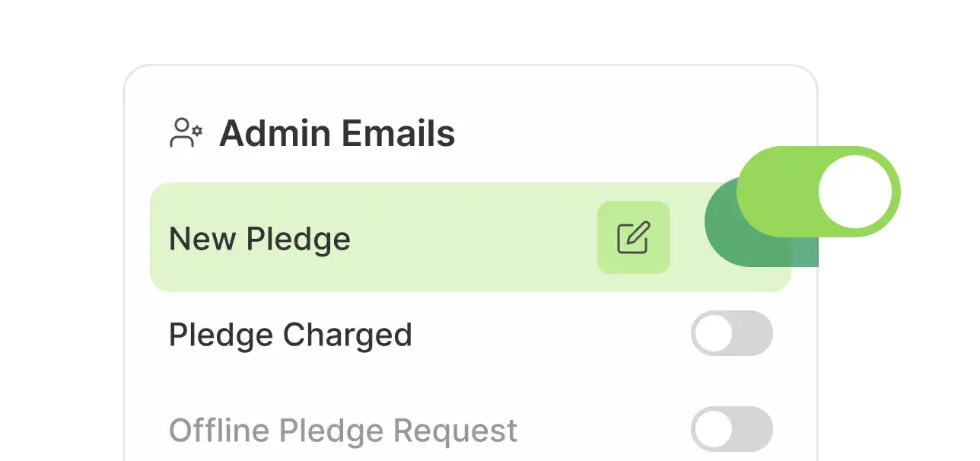Turn on the Offline Pledge Request toggle
This screenshot has width=980, height=461.
[731, 429]
